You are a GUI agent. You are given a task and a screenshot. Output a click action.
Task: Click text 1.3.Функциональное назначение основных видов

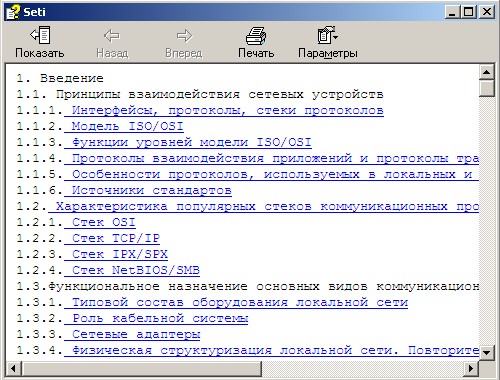point(248,286)
